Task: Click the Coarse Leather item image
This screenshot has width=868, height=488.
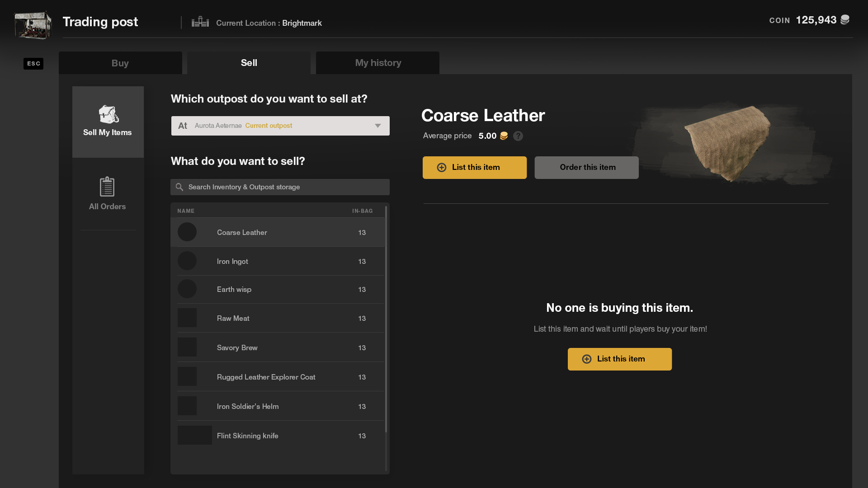Action: point(728,143)
